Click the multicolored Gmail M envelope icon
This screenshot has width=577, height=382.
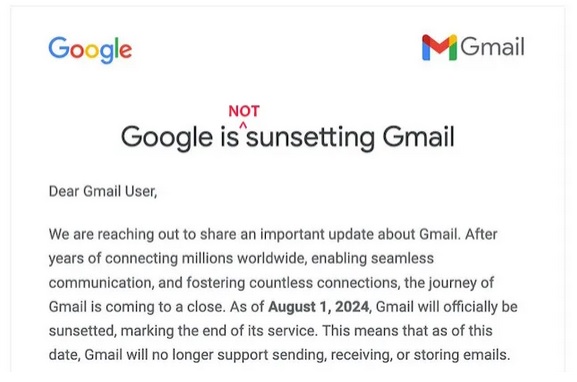pos(439,47)
